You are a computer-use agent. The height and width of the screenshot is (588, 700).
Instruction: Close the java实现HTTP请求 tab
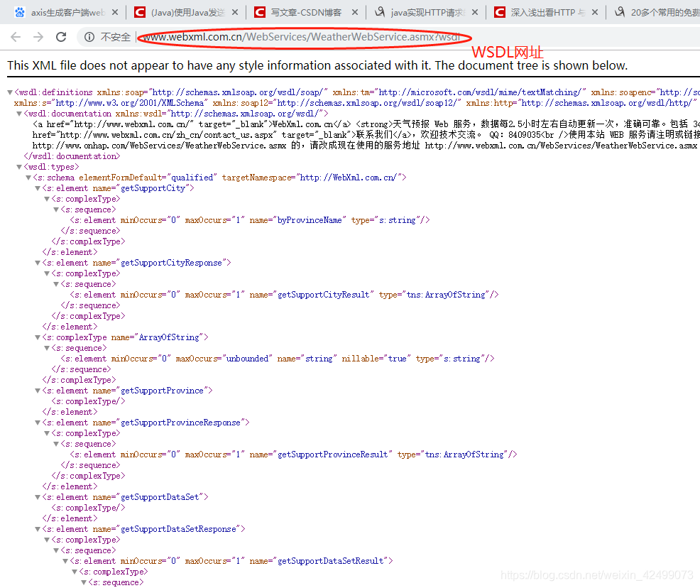pos(475,13)
